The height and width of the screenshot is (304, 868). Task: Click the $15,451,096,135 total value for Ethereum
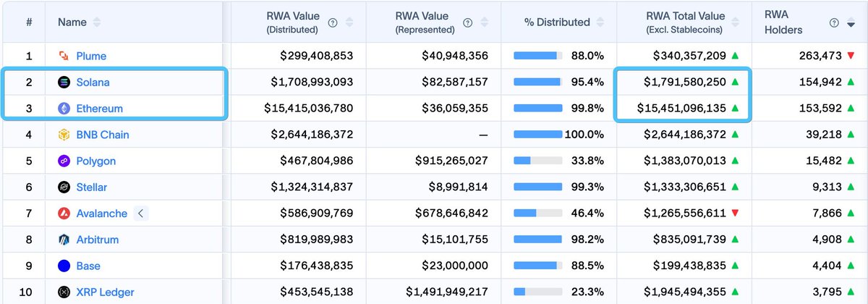681,109
